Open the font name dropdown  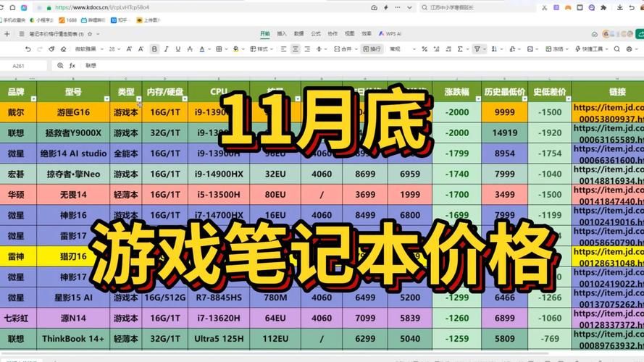[x=88, y=49]
